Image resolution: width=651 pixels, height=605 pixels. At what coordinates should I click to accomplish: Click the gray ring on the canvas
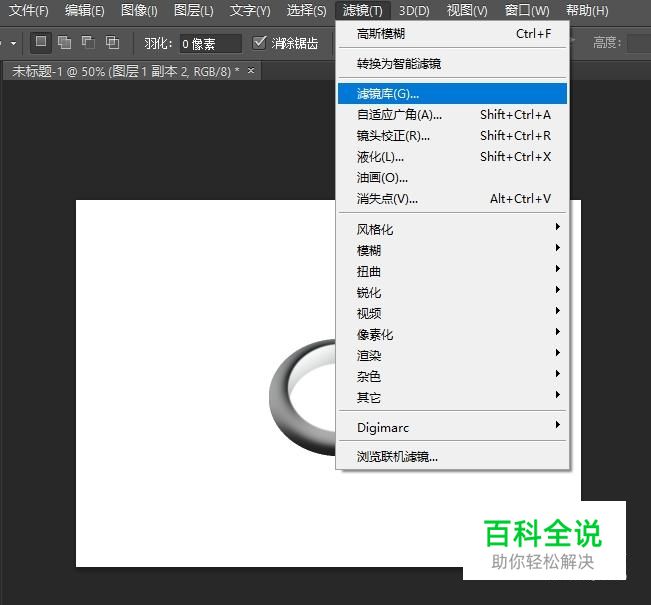tap(281, 399)
